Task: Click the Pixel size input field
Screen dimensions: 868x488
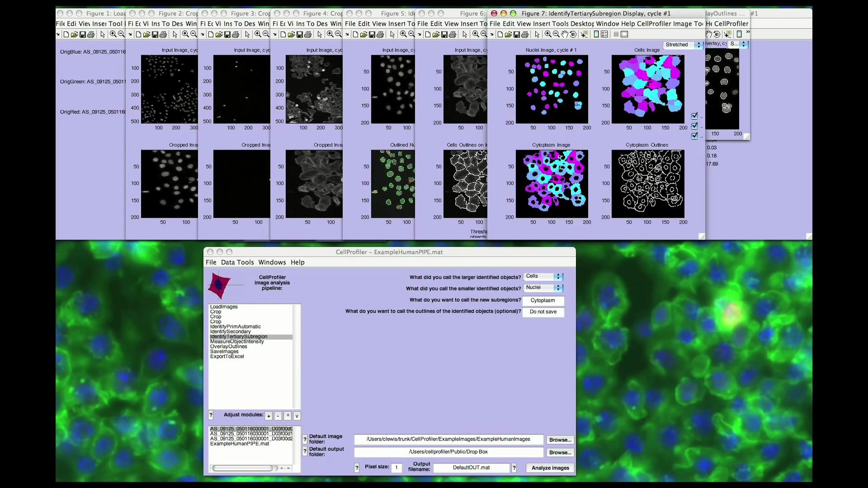Action: click(396, 468)
